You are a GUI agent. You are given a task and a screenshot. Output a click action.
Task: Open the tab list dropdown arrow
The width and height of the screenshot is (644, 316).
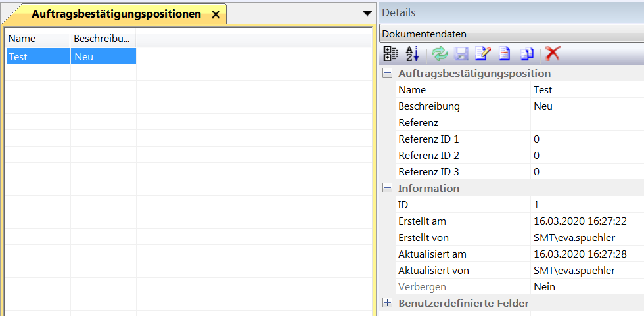click(x=367, y=13)
